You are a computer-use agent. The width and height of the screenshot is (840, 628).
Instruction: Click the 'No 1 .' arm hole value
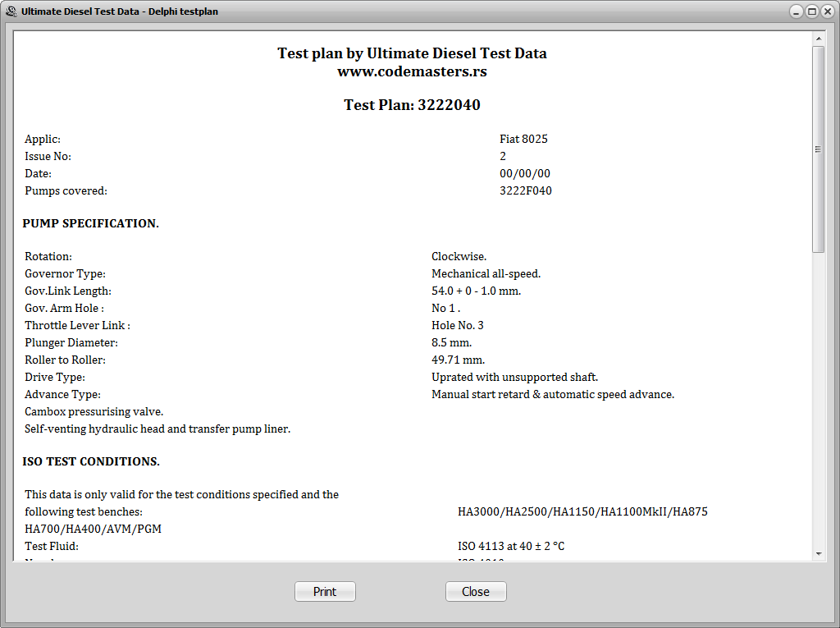click(445, 308)
